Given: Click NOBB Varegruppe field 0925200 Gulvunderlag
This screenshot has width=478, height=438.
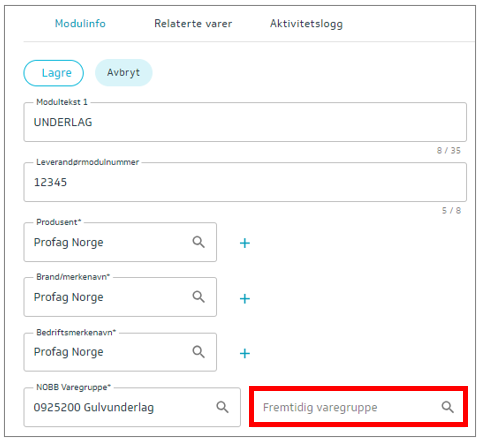Looking at the screenshot, I should pos(132,407).
